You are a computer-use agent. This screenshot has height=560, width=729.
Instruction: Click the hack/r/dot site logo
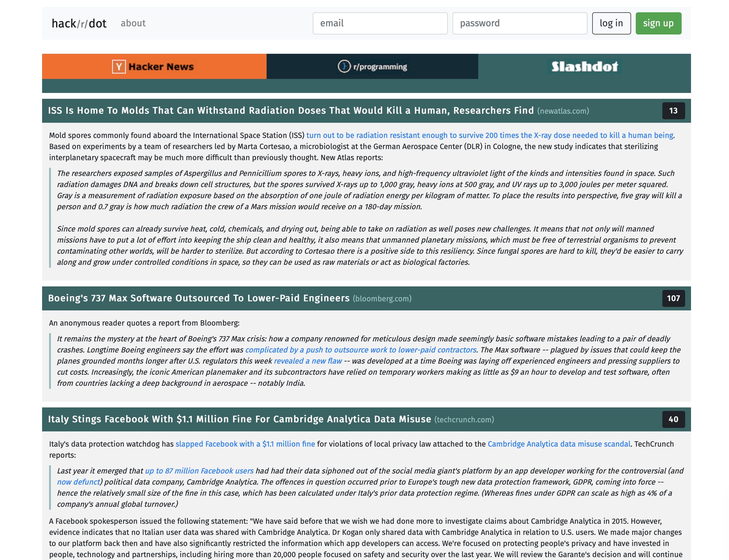click(79, 23)
